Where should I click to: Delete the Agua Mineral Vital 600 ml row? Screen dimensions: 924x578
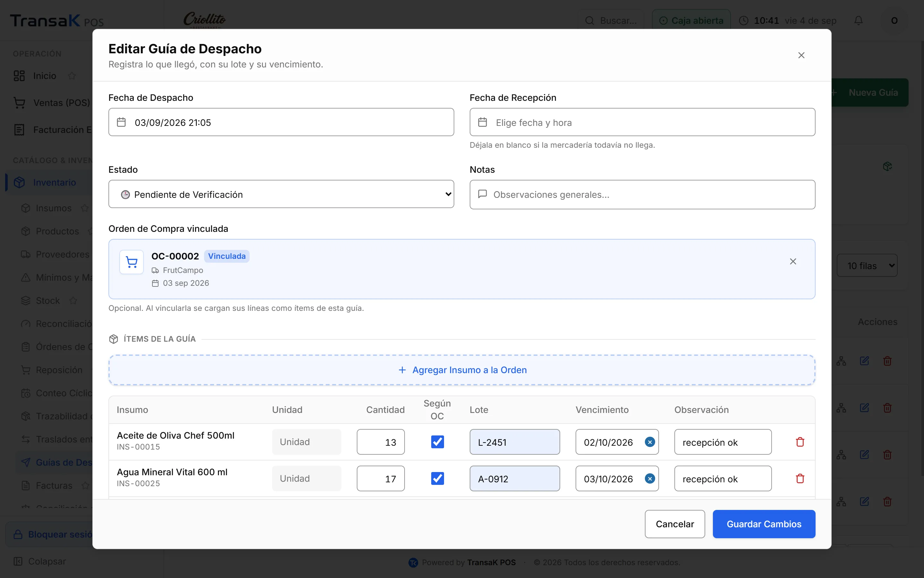pyautogui.click(x=800, y=478)
